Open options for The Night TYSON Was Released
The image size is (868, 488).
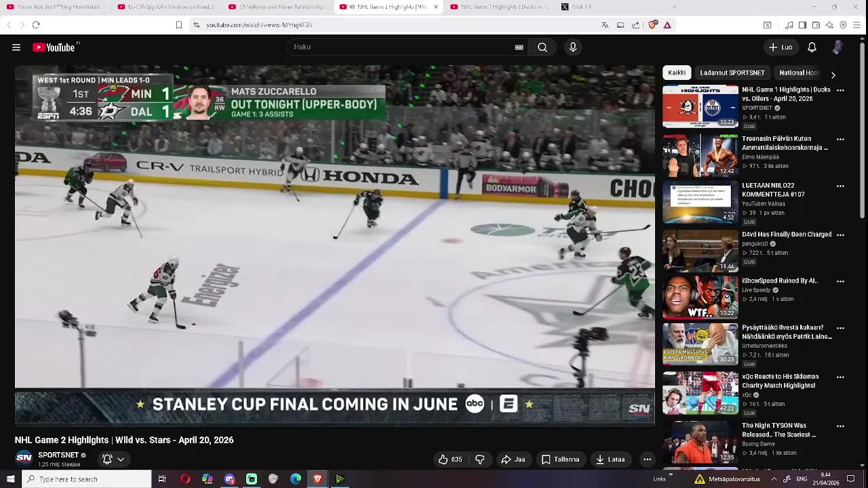click(840, 426)
